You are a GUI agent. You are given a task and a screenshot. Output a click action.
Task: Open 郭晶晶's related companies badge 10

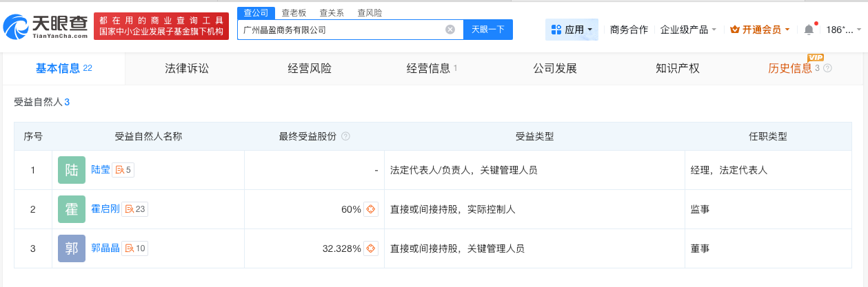(x=134, y=248)
